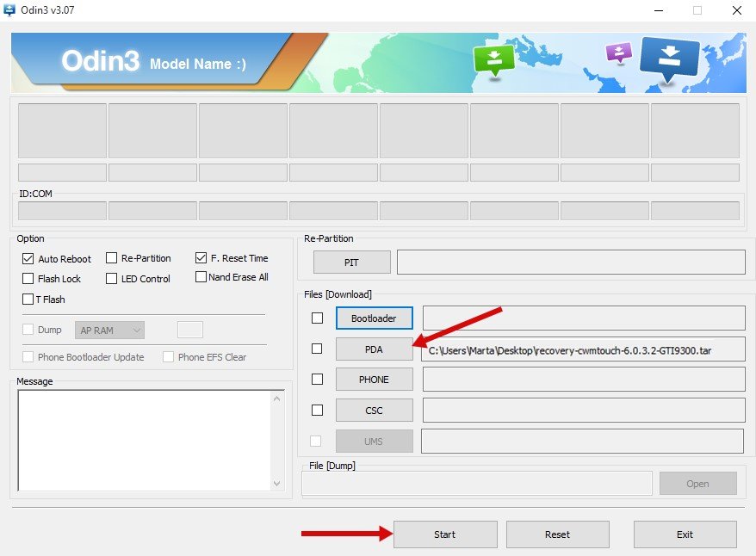The width and height of the screenshot is (756, 556).
Task: Enable the T Flash checkbox
Action: point(28,300)
